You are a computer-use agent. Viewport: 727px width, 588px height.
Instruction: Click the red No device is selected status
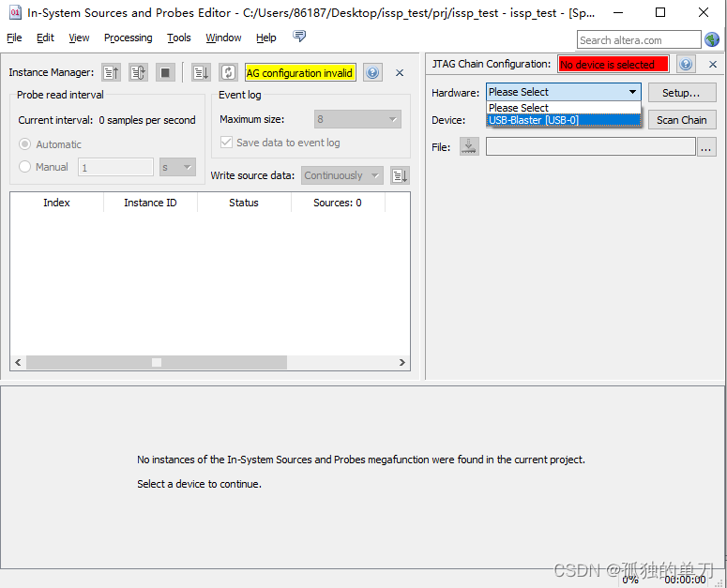tap(613, 64)
